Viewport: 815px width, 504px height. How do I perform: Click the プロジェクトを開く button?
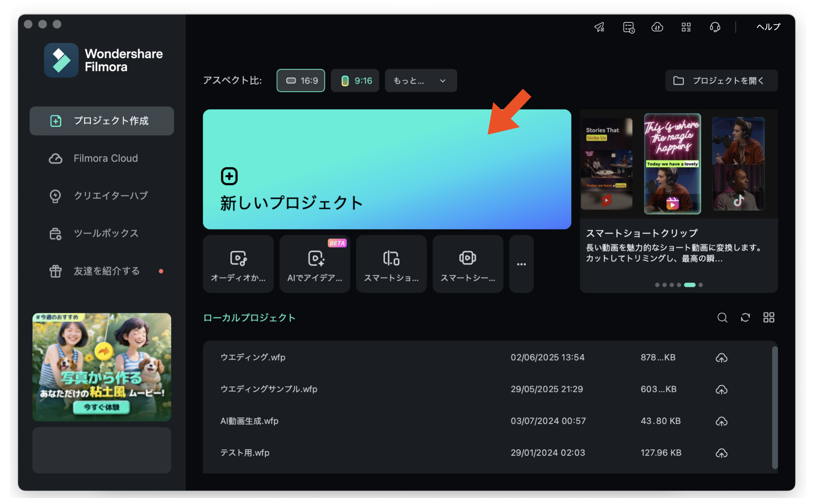click(721, 80)
